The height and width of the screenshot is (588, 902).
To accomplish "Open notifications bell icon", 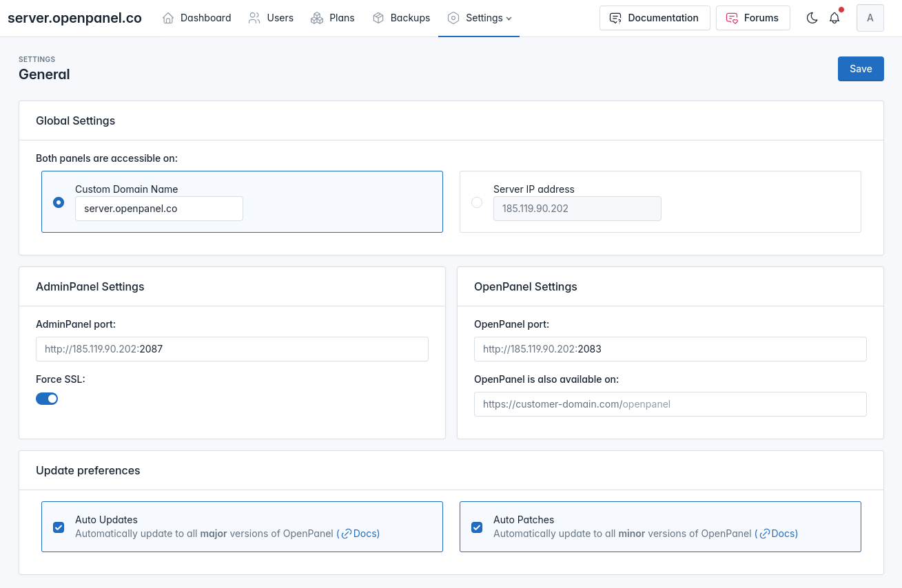I will 834,18.
